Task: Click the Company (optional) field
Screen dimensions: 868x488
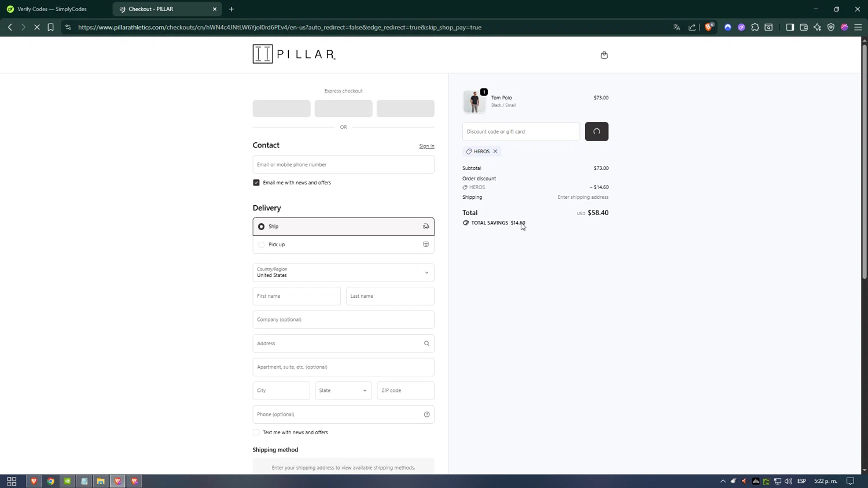Action: coord(343,320)
